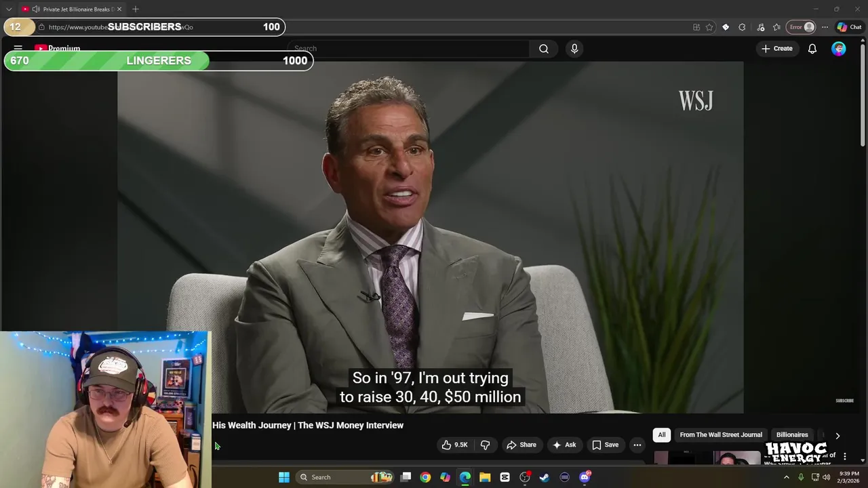Viewport: 868px width, 488px height.
Task: Switch to Microsoft Edge in taskbar
Action: [x=465, y=477]
